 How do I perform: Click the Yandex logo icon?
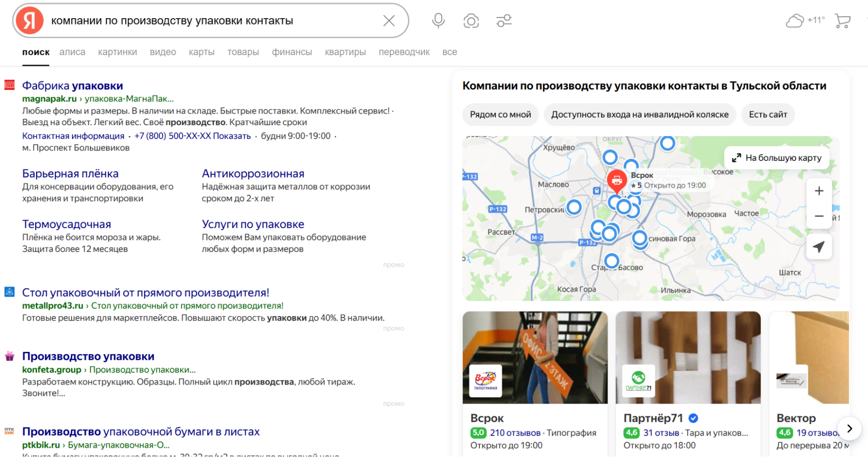(30, 20)
